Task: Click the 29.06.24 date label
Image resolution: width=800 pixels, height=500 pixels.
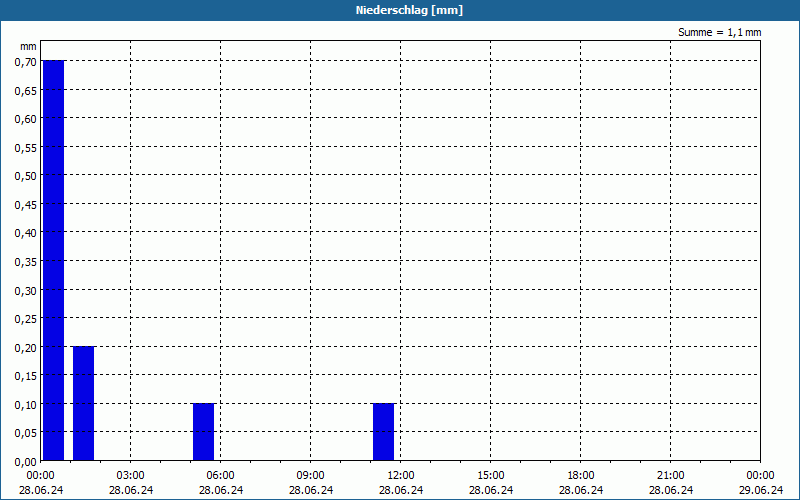Action: (760, 490)
